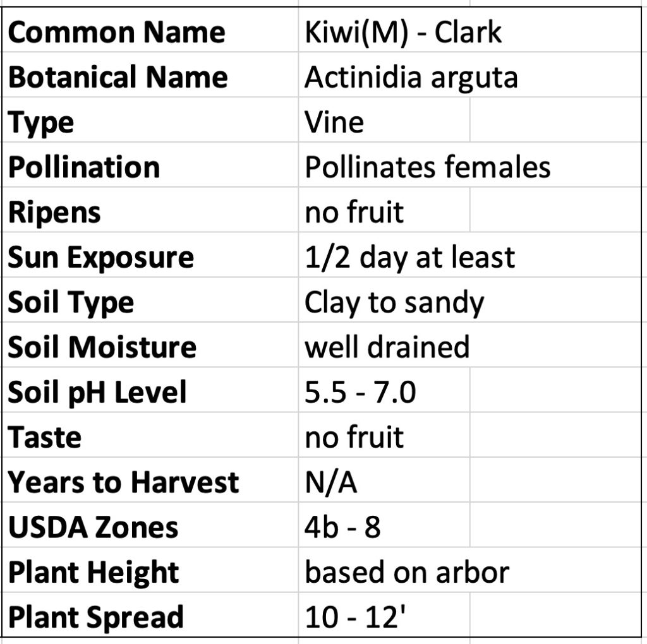647x644 pixels.
Task: Select the 'Common Name' label cell
Action: (x=117, y=32)
